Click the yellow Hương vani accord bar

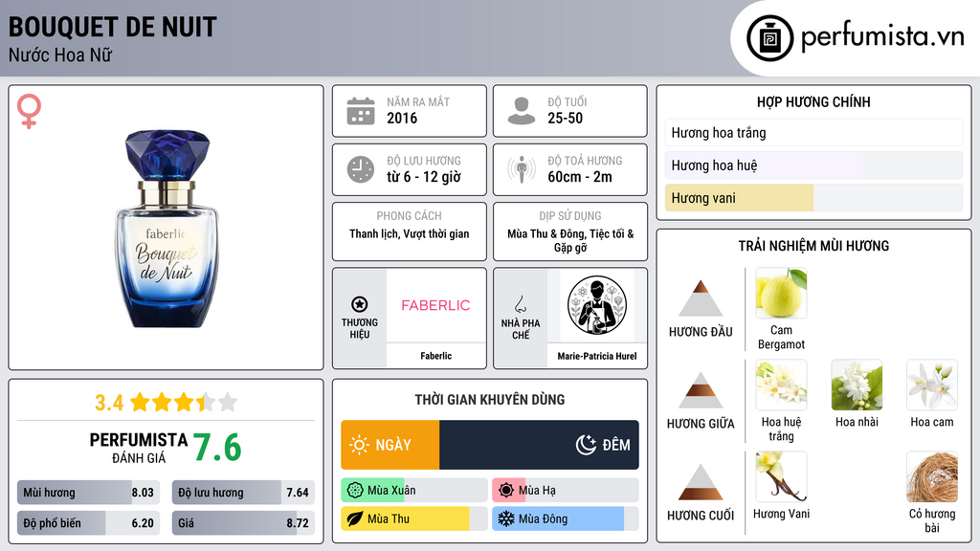(x=813, y=197)
